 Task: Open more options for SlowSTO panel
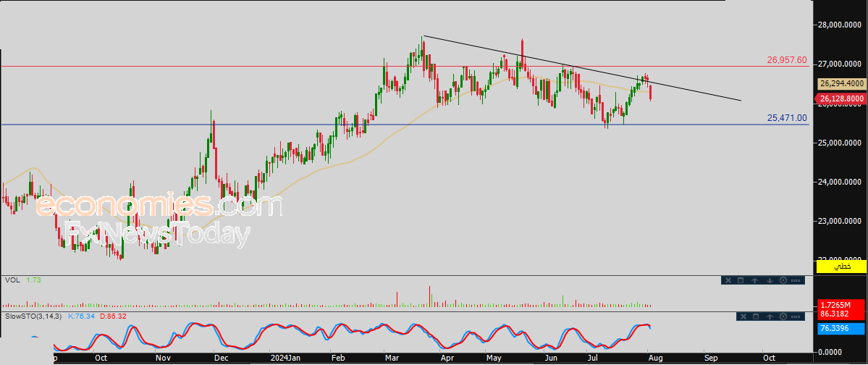tap(796, 316)
